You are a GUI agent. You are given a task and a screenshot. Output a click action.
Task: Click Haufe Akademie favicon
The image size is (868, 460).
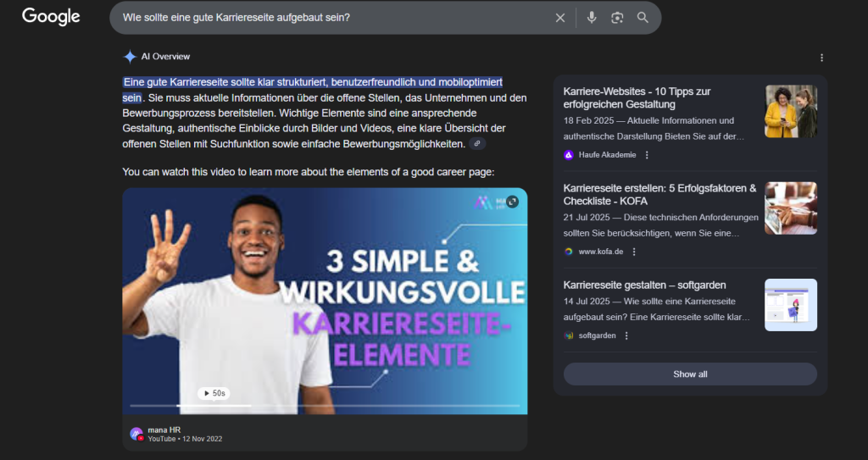[569, 155]
